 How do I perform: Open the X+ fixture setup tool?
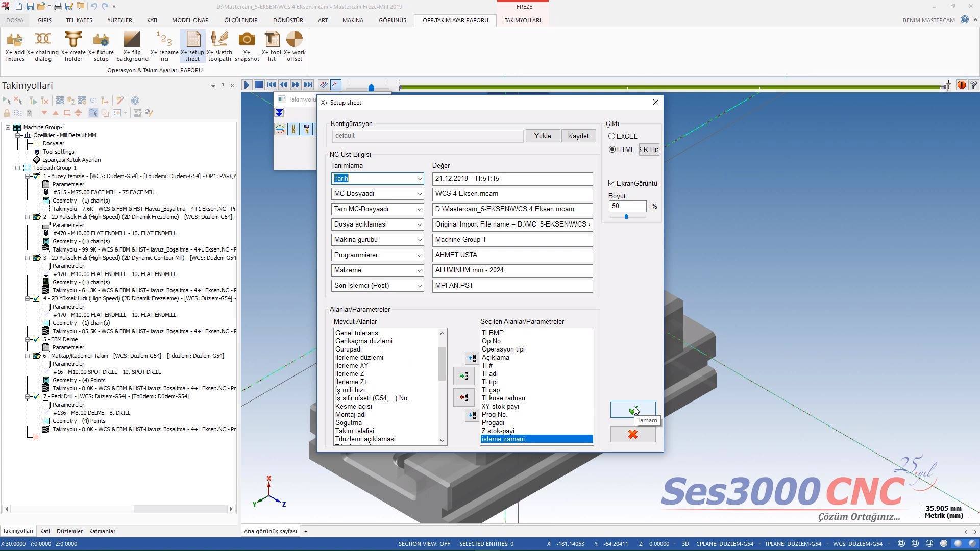pyautogui.click(x=101, y=46)
